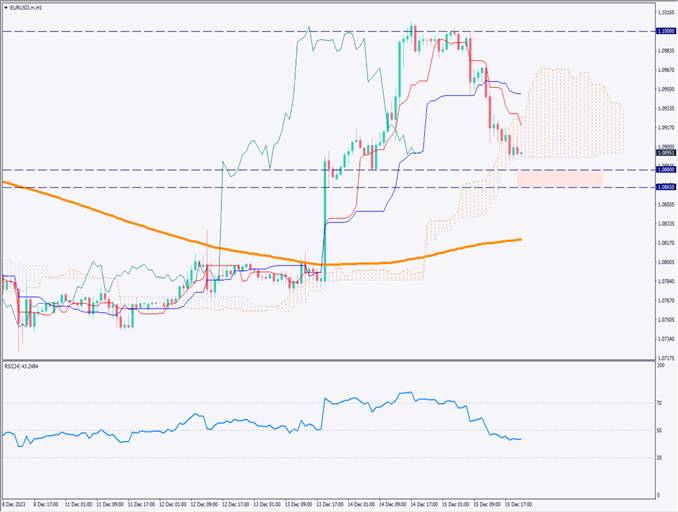Click the 15 Dec 17:00 time label
The height and width of the screenshot is (512, 678).
pos(520,504)
